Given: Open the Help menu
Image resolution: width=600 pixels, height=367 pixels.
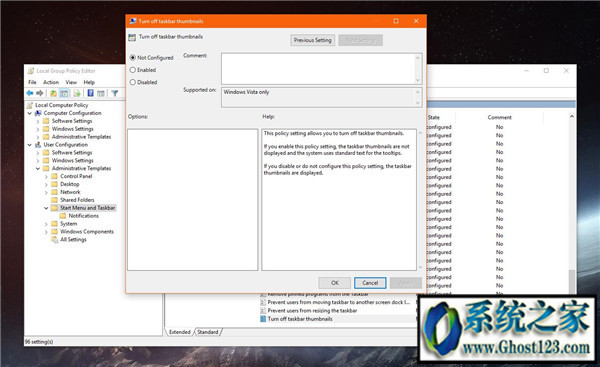Looking at the screenshot, I should pyautogui.click(x=89, y=82).
